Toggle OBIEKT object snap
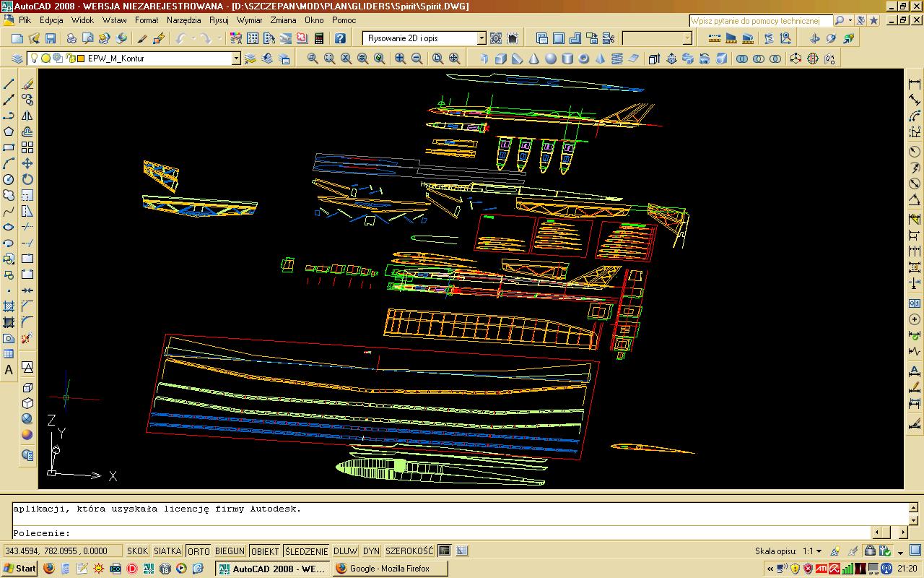 click(x=265, y=551)
